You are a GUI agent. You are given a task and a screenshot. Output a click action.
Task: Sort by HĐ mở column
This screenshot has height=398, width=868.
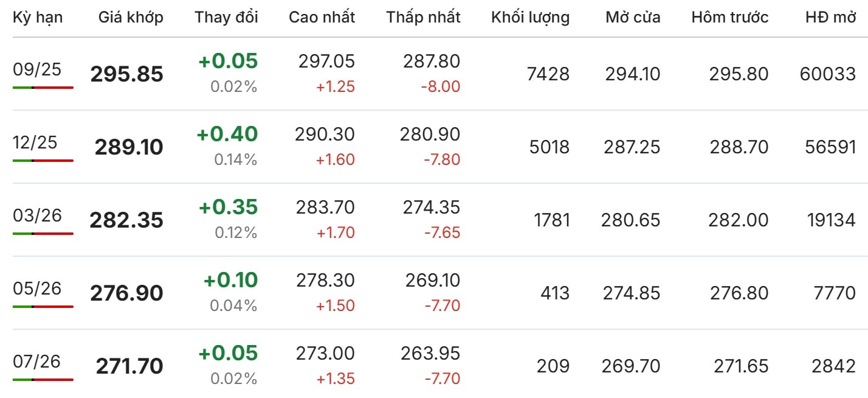pyautogui.click(x=830, y=18)
